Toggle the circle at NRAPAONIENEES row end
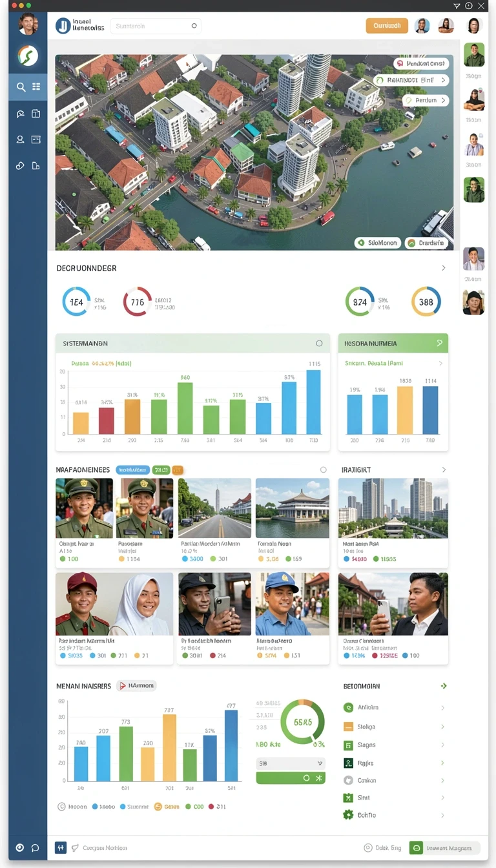Screen dimensions: 496x868 (x=324, y=470)
